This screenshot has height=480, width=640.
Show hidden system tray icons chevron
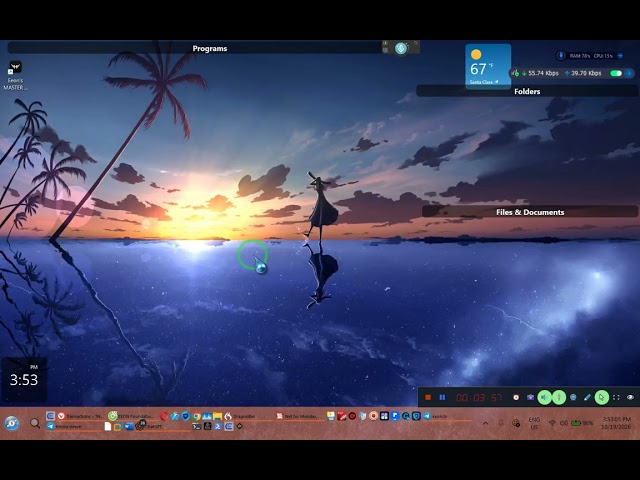pyautogui.click(x=486, y=423)
